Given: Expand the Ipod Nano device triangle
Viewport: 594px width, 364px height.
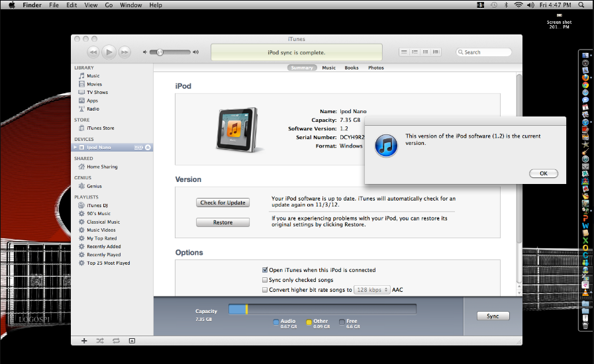Looking at the screenshot, I should click(x=75, y=148).
